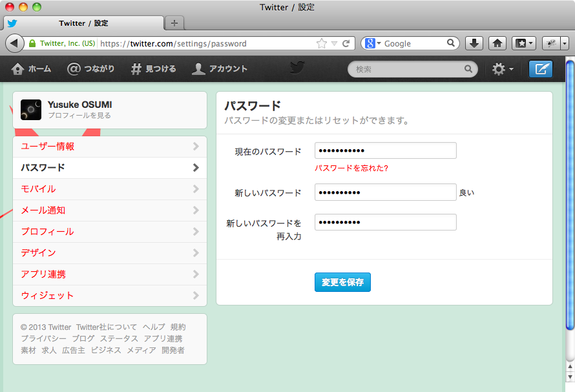Image resolution: width=575 pixels, height=392 pixels.
Task: Open メール通知 settings section
Action: 110,211
